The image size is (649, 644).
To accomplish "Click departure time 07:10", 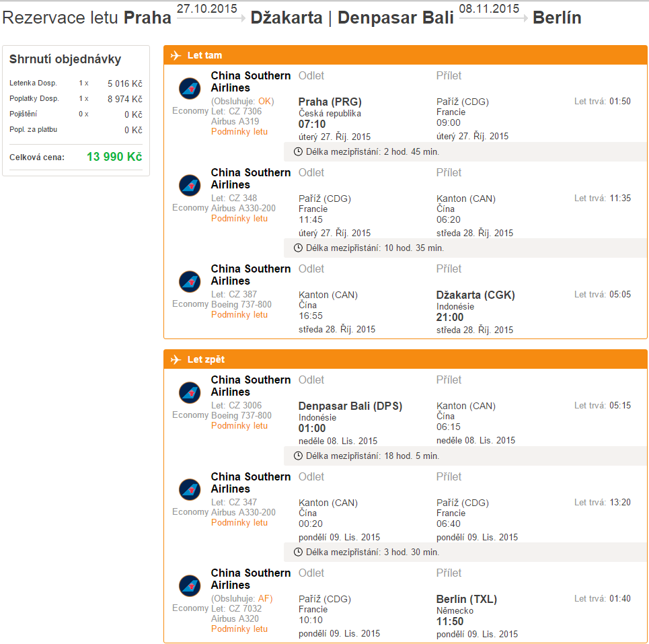I will 312,124.
